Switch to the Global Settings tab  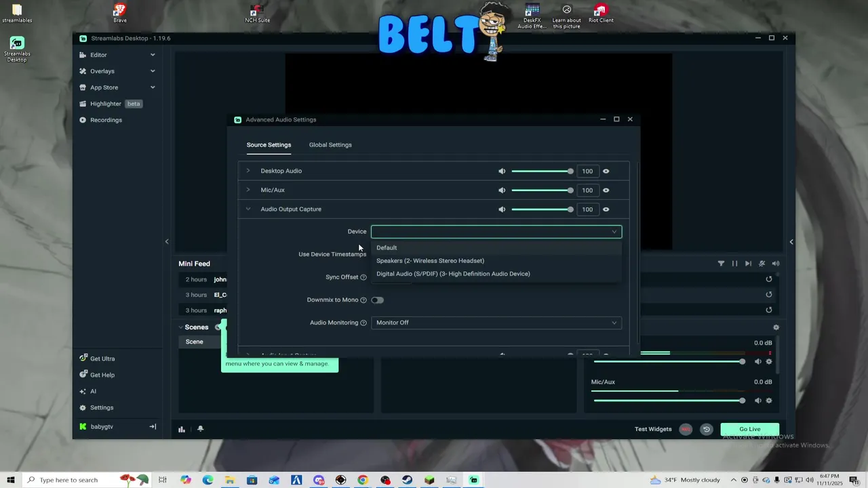click(x=330, y=144)
